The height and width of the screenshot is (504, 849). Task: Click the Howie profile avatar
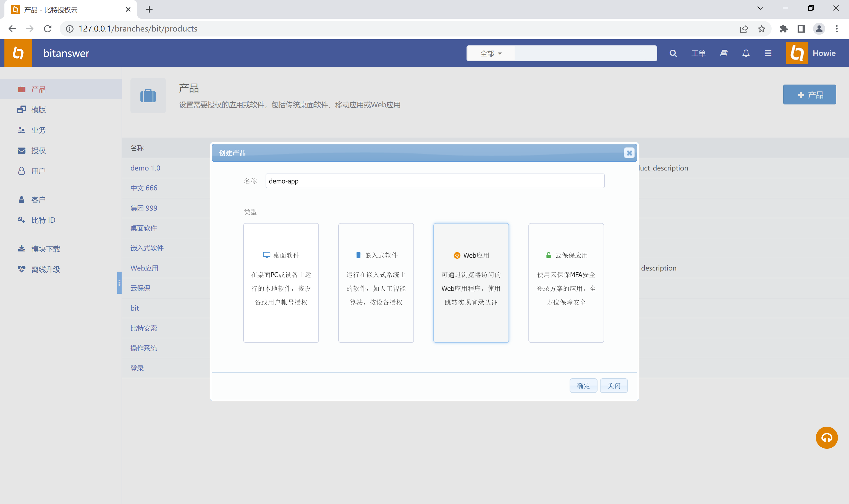[x=797, y=53]
